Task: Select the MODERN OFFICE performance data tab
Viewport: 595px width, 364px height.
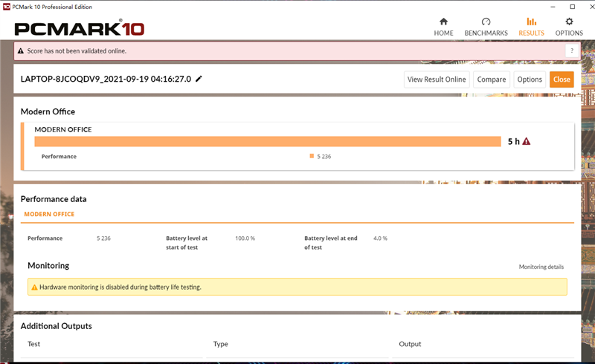Action: click(x=49, y=214)
